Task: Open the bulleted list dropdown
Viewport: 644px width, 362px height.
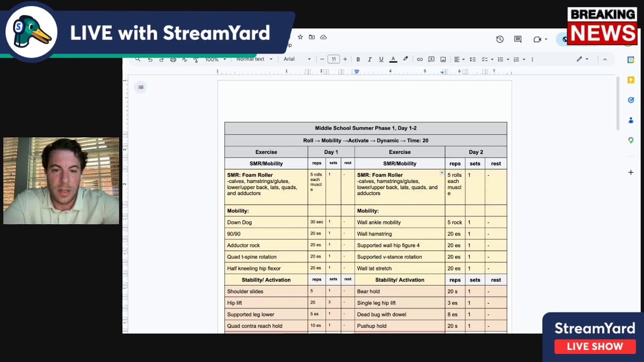Action: pos(503,59)
